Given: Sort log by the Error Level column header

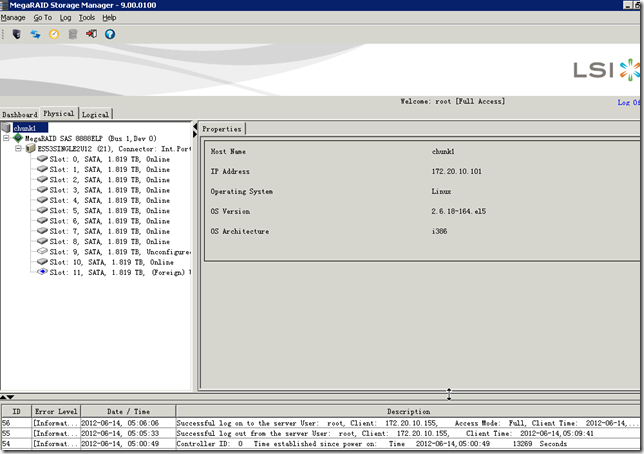Looking at the screenshot, I should [x=56, y=411].
